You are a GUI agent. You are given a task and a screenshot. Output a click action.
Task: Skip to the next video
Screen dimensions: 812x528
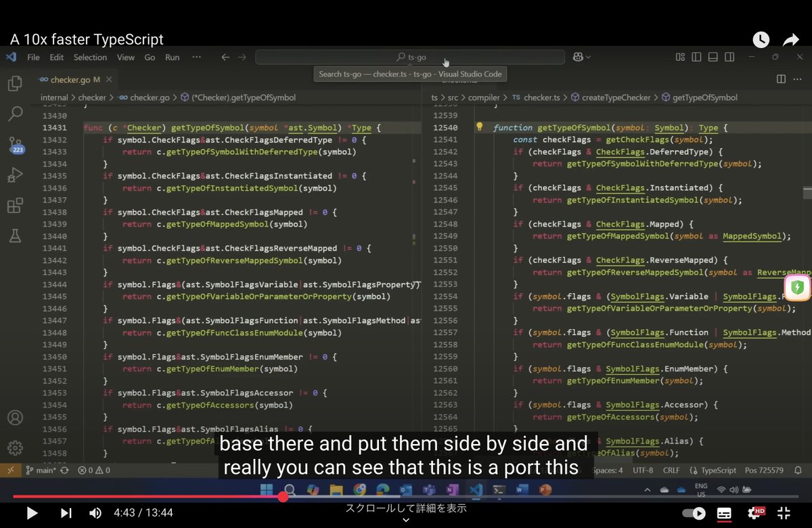click(x=66, y=513)
